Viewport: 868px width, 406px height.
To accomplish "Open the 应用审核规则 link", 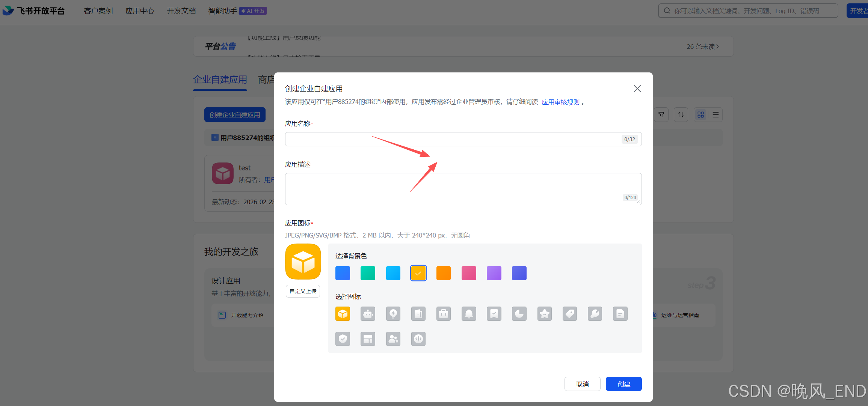I will 560,102.
